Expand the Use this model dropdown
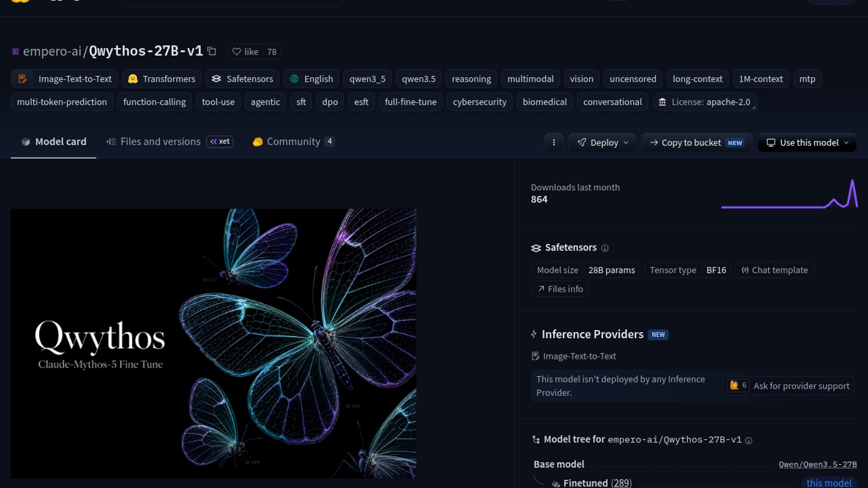Viewport: 868px width, 488px height. [x=807, y=142]
